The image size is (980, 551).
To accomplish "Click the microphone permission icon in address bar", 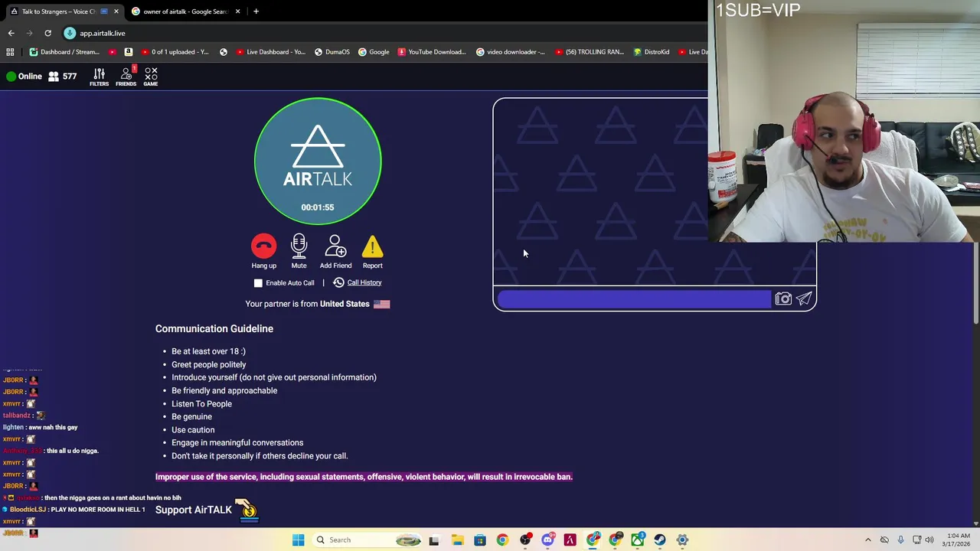I will point(70,33).
